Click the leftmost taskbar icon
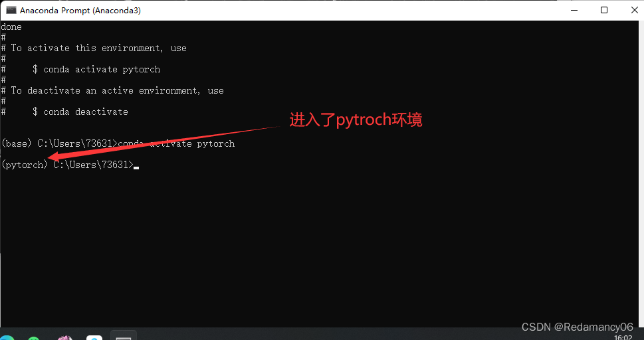The height and width of the screenshot is (340, 644). pyautogui.click(x=5, y=338)
